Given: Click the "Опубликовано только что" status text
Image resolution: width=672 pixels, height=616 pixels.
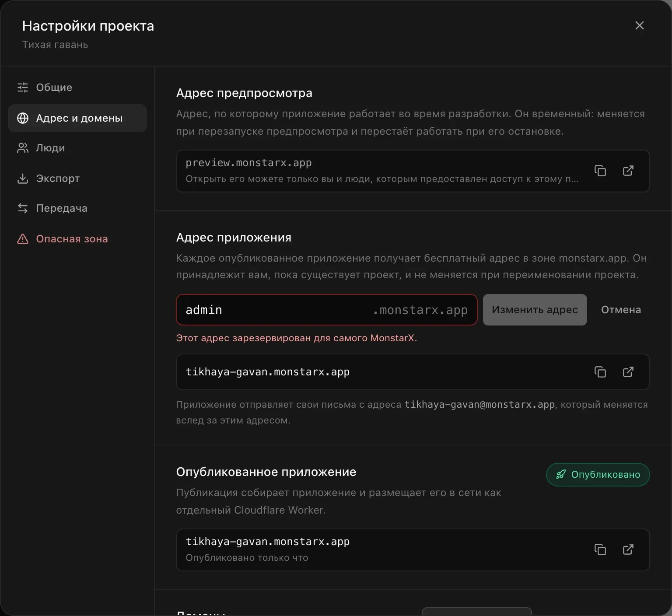Looking at the screenshot, I should point(247,558).
